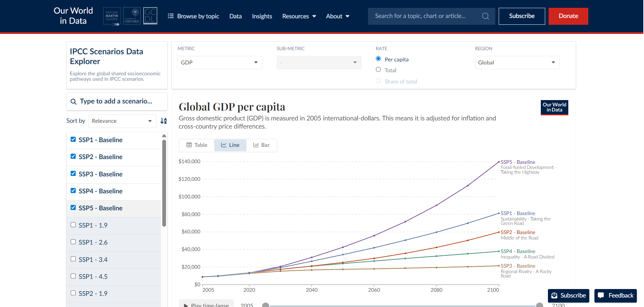Click the scenario search field to add a scenario
This screenshot has height=307, width=644.
(x=117, y=101)
